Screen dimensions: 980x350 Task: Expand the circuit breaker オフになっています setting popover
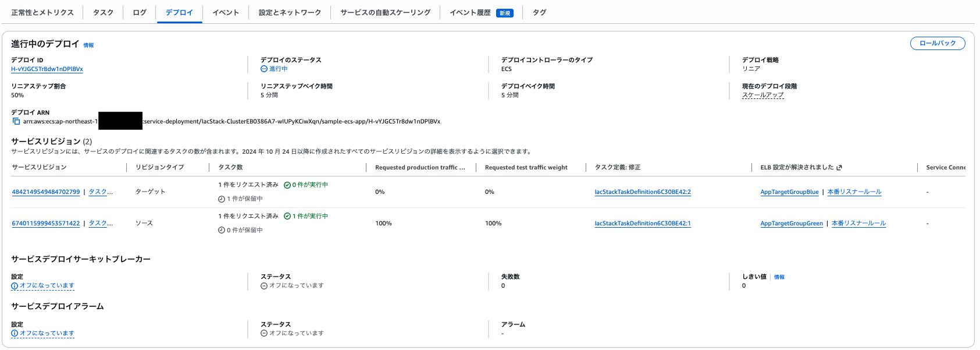click(47, 286)
